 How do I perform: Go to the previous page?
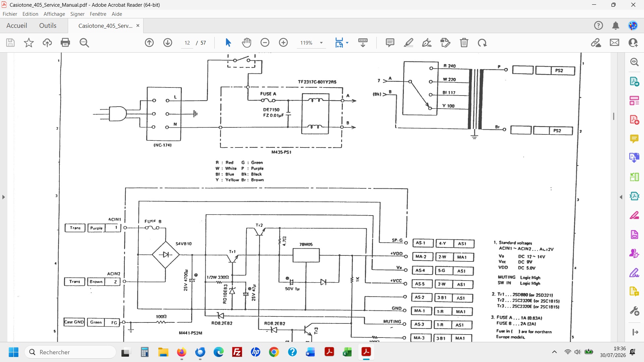tap(149, 43)
